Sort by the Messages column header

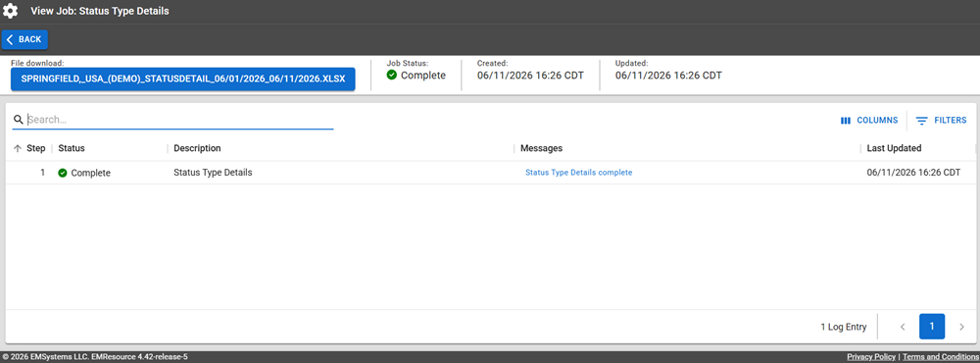(x=541, y=148)
